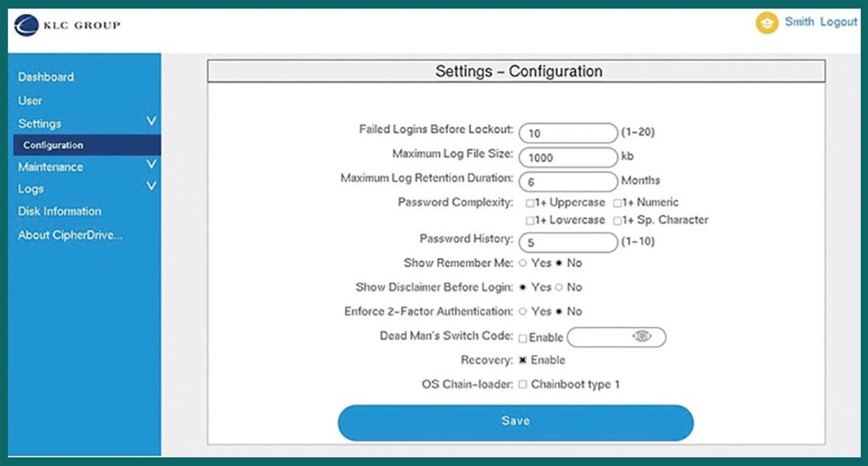The width and height of the screenshot is (868, 466).
Task: Click the Save button
Action: pyautogui.click(x=515, y=422)
